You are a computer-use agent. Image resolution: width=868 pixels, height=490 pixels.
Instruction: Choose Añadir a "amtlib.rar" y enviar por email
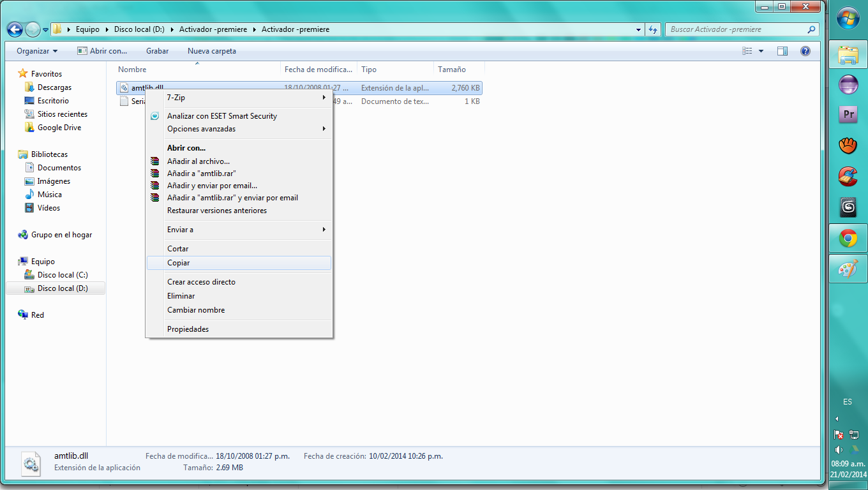[x=239, y=198]
